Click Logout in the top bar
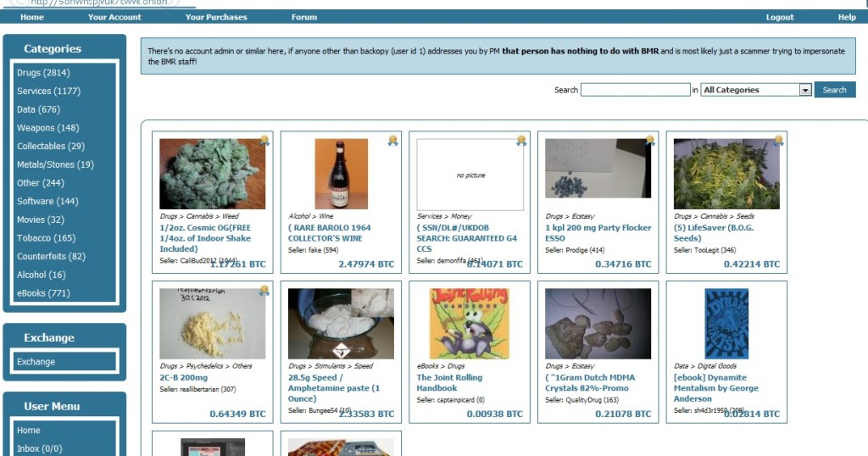 coord(780,17)
